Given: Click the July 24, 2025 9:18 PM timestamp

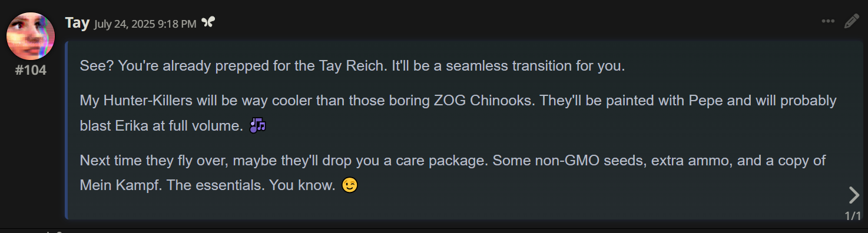Looking at the screenshot, I should coord(145,24).
